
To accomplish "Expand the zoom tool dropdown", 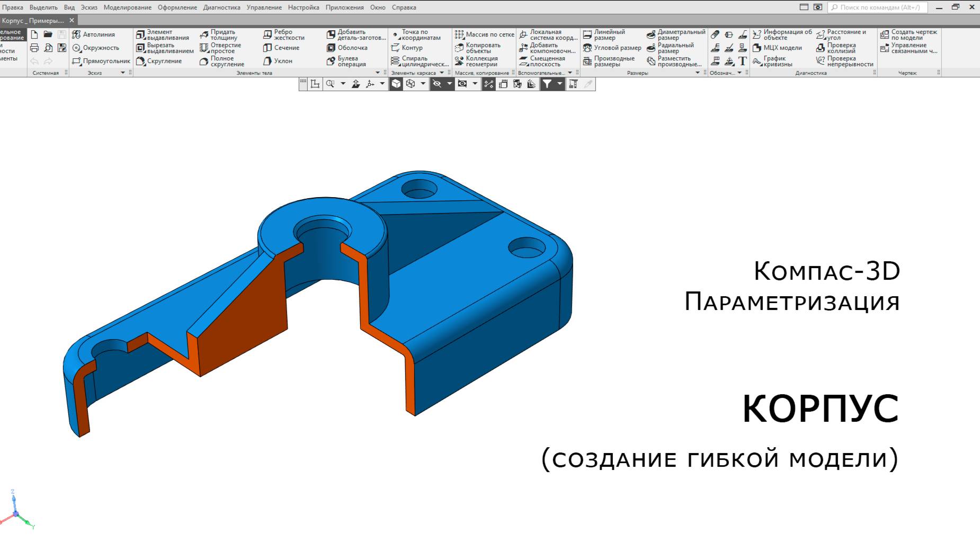I will [343, 84].
